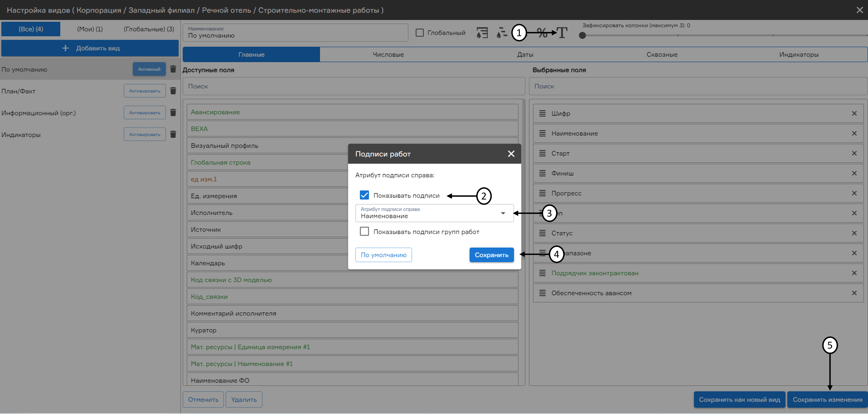The height and width of the screenshot is (414, 868).
Task: Switch to Числовые tab
Action: pos(388,55)
